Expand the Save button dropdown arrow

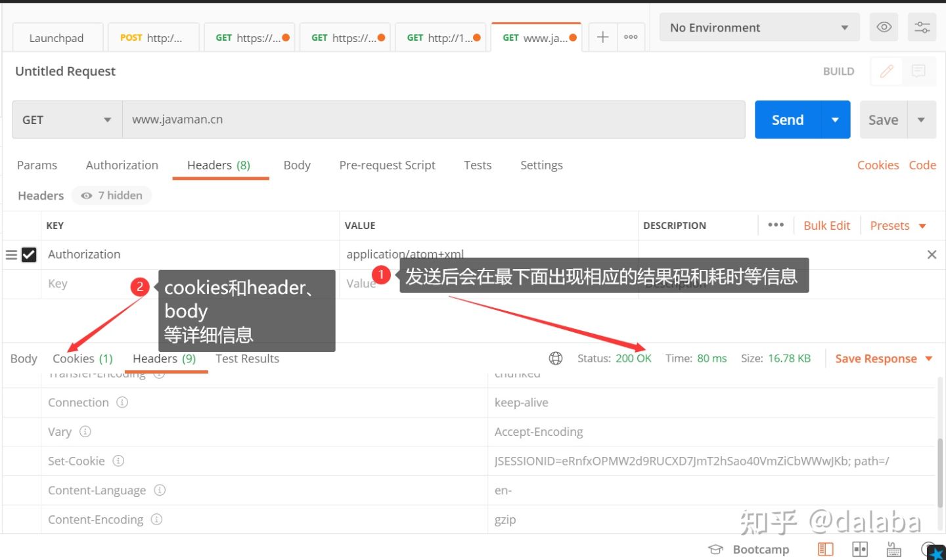coord(922,120)
